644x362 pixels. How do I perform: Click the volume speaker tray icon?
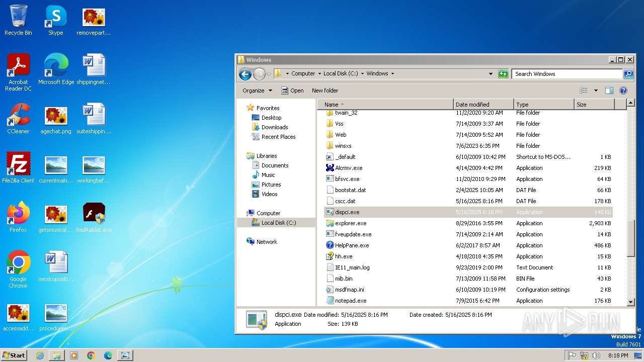point(596,355)
